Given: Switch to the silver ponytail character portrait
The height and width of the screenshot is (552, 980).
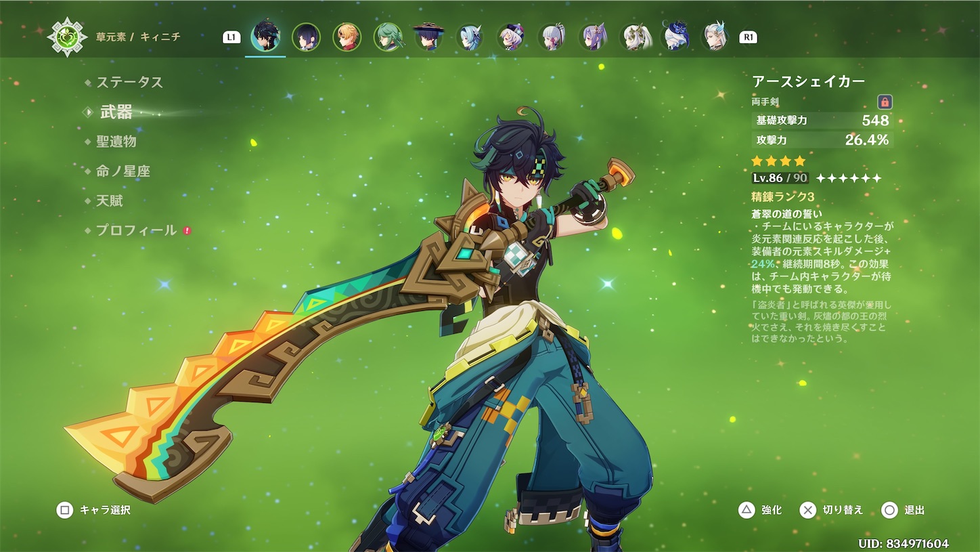Looking at the screenshot, I should [x=552, y=37].
